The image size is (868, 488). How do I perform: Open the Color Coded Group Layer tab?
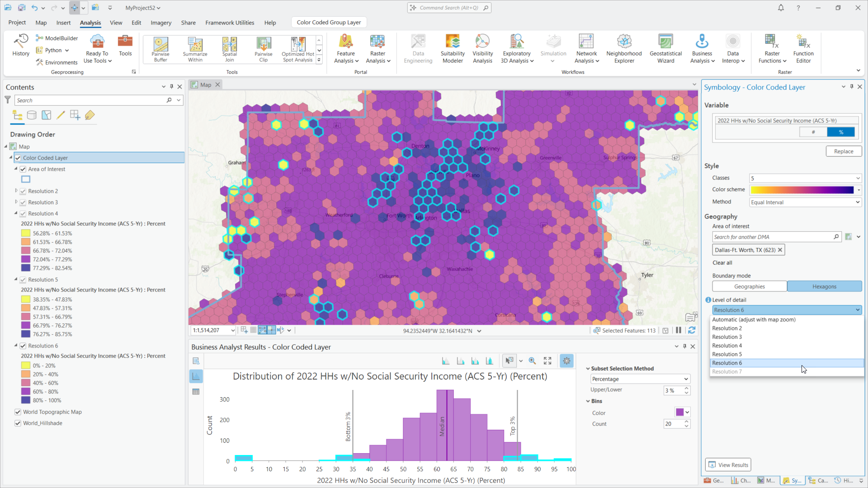pos(329,22)
